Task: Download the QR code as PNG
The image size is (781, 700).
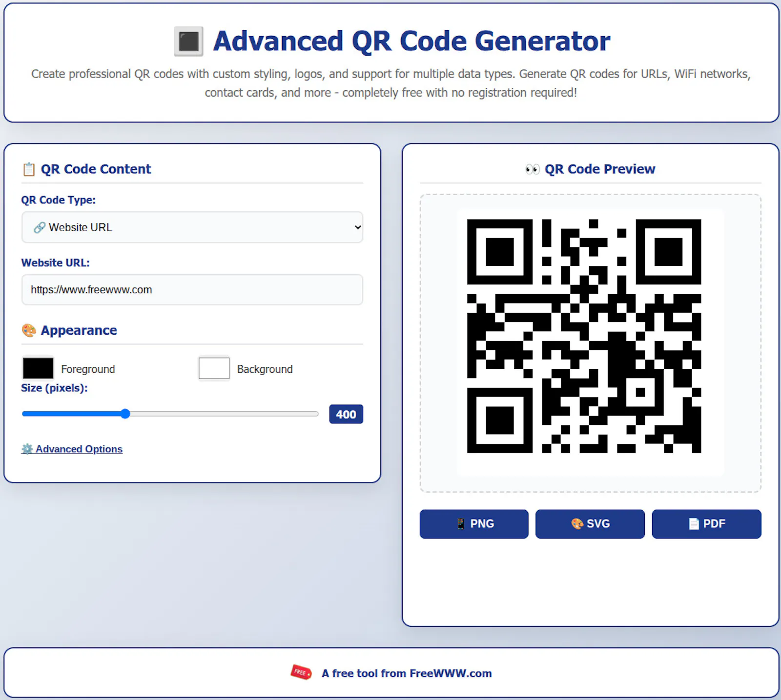Action: [474, 524]
